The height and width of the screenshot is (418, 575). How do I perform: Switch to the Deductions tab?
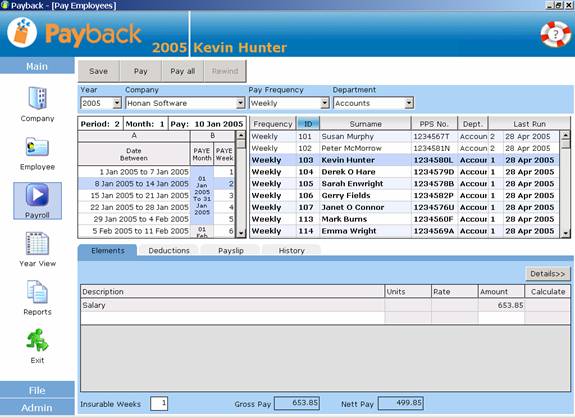(169, 250)
